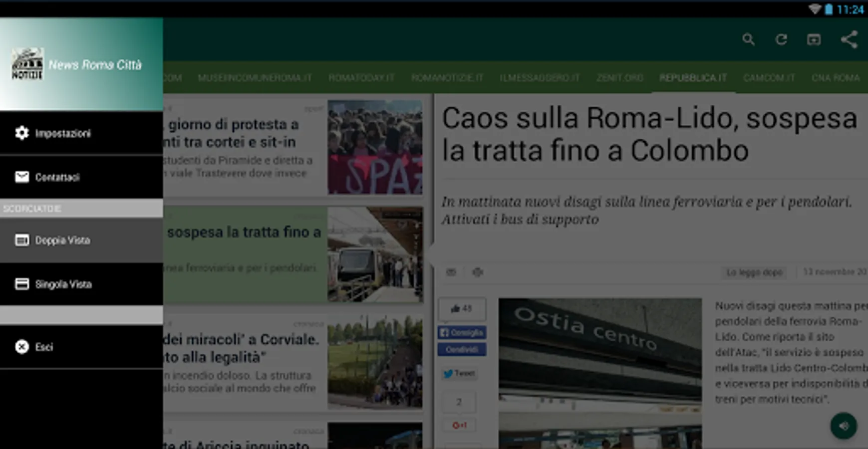Share the article via the share icon
This screenshot has width=868, height=449.
(849, 39)
